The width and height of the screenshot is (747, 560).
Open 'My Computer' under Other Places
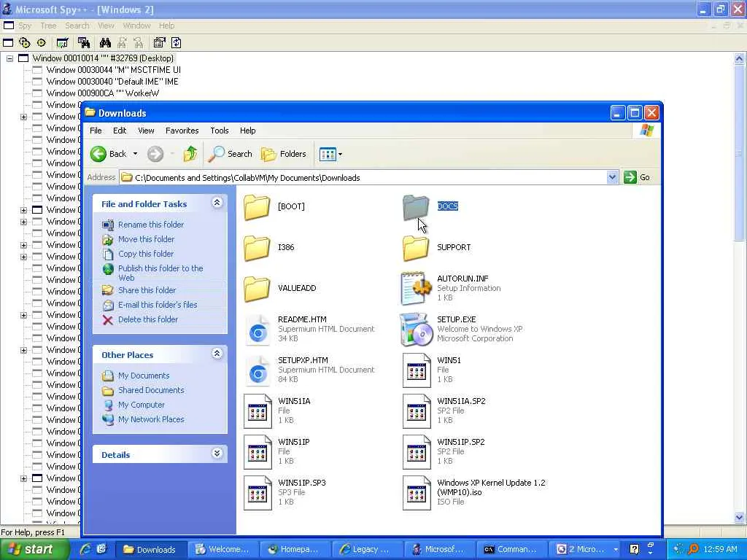(141, 405)
